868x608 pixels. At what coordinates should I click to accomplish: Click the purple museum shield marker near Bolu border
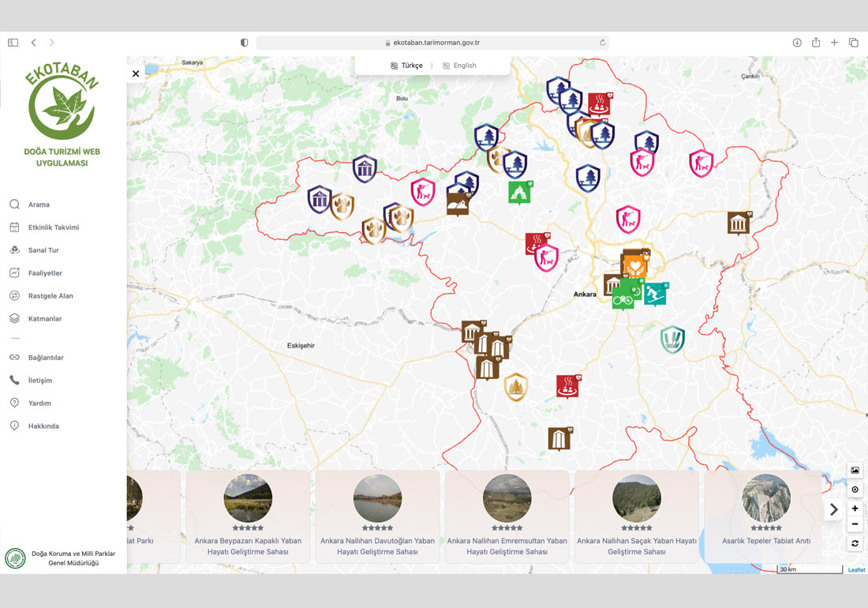[365, 167]
